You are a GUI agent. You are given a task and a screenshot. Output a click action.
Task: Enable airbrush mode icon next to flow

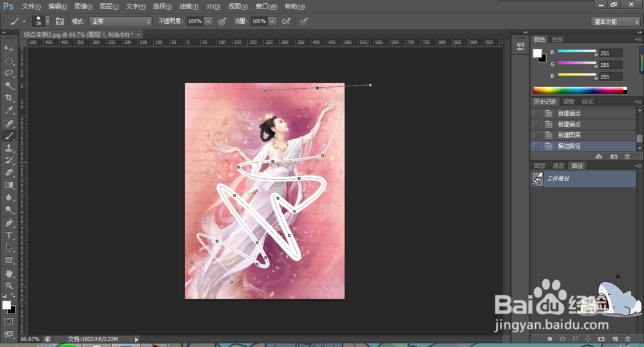287,21
